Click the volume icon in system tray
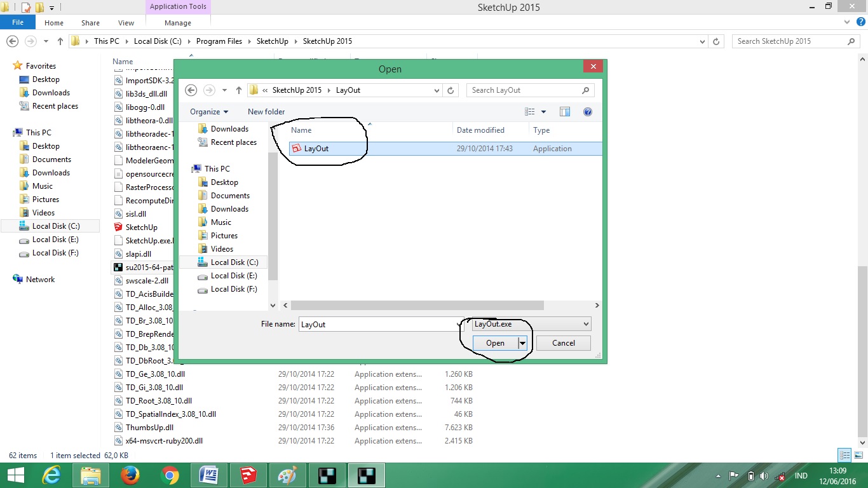This screenshot has width=868, height=488. [765, 476]
